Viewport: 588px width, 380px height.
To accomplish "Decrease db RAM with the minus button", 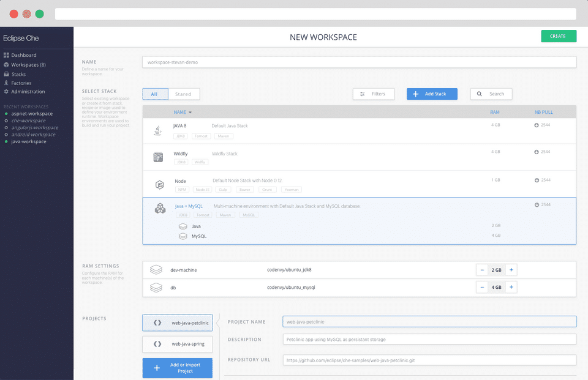I will click(482, 288).
